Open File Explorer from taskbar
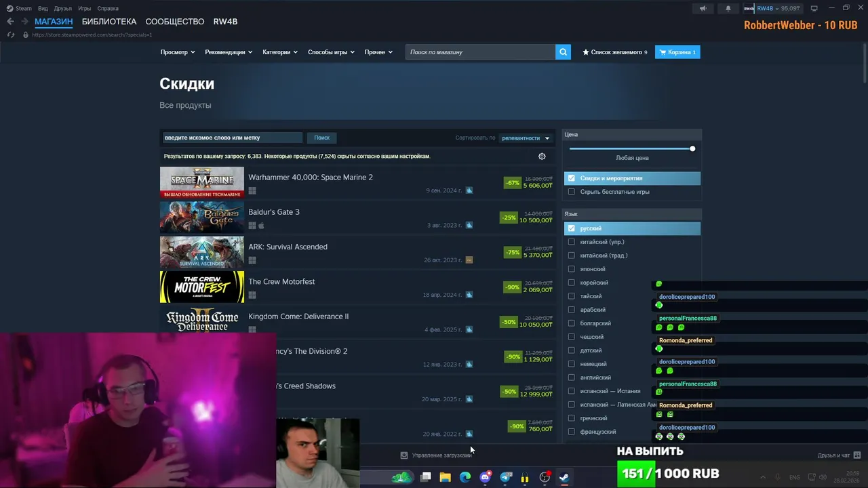 click(x=445, y=477)
